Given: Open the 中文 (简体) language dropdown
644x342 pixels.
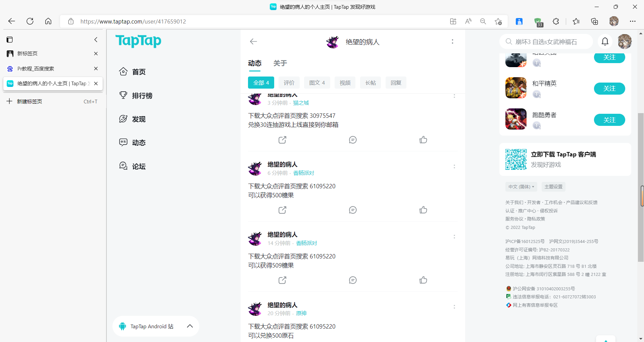Looking at the screenshot, I should click(521, 187).
